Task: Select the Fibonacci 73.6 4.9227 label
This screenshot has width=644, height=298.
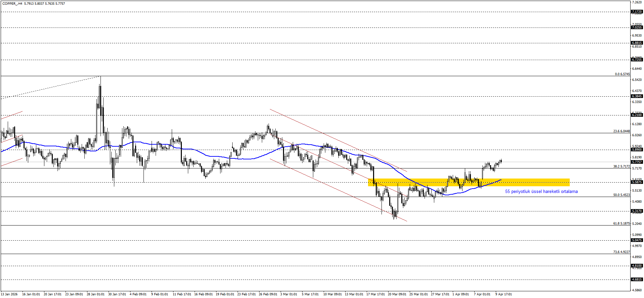Action: point(621,252)
